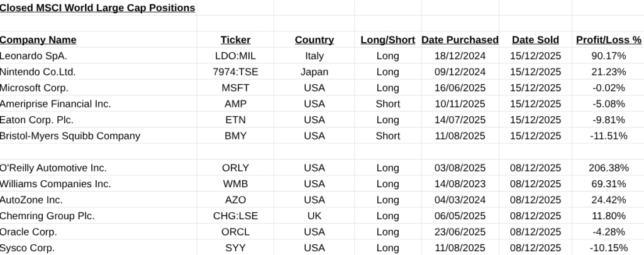Select the 'Company Name' header cell
Screen dimensions: 644x255
(38, 40)
